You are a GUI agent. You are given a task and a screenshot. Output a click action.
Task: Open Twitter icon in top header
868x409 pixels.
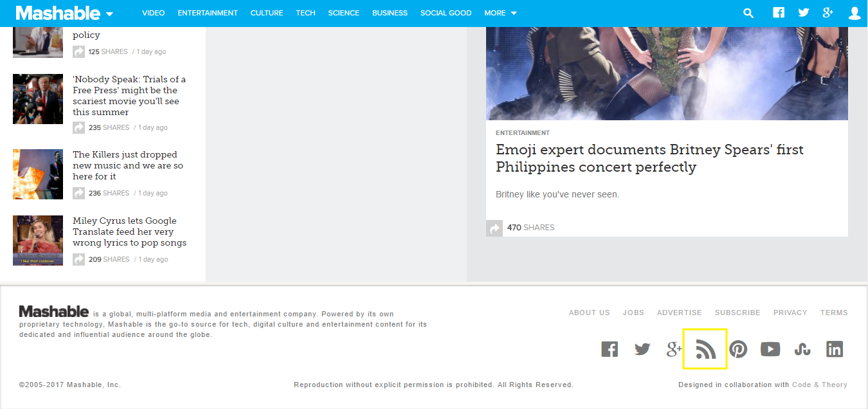[x=804, y=13]
